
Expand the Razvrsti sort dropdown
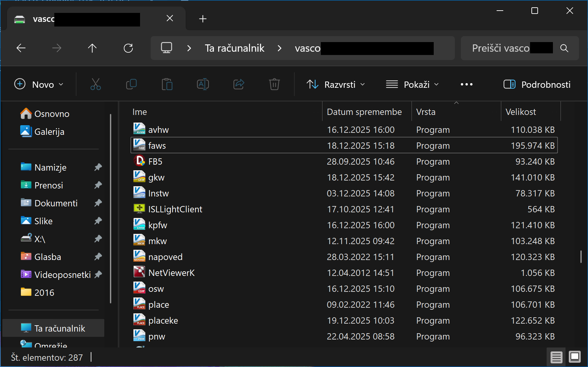(x=336, y=84)
